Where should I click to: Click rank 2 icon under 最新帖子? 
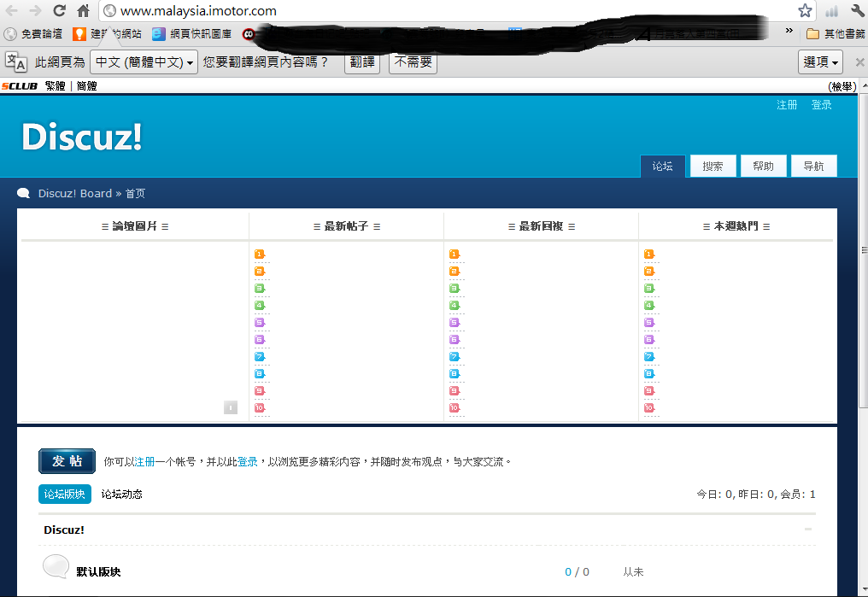(x=260, y=271)
